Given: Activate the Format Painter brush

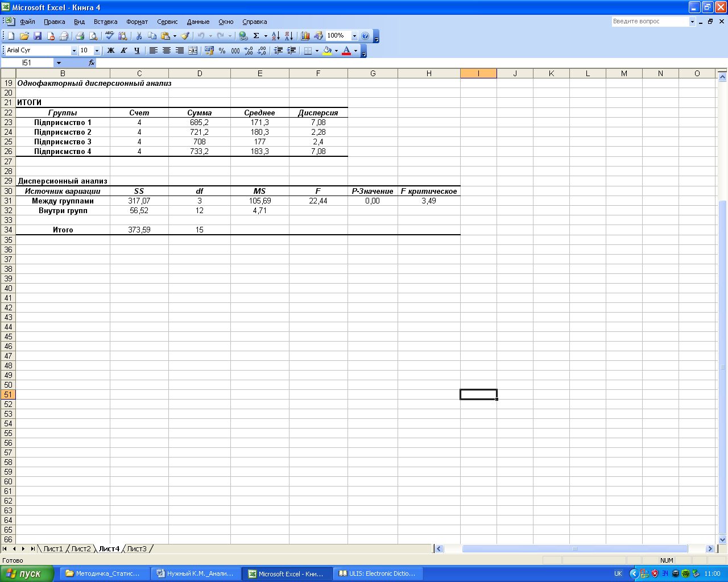Looking at the screenshot, I should (x=185, y=36).
